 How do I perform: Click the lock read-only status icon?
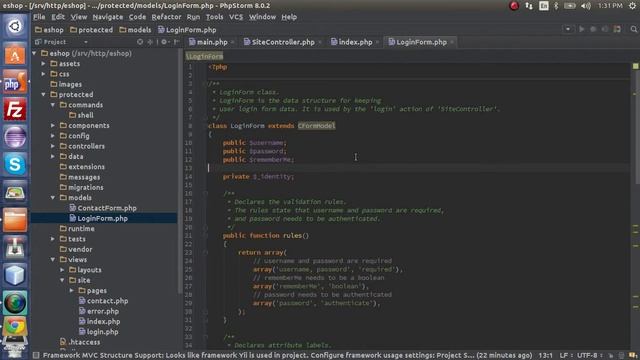(611, 356)
